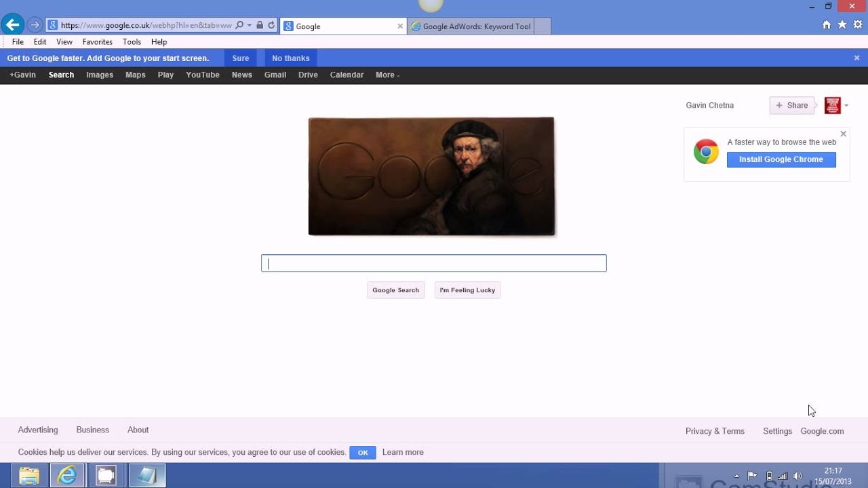Image resolution: width=868 pixels, height=488 pixels.
Task: Click the search magnifier in the address bar
Action: point(239,26)
